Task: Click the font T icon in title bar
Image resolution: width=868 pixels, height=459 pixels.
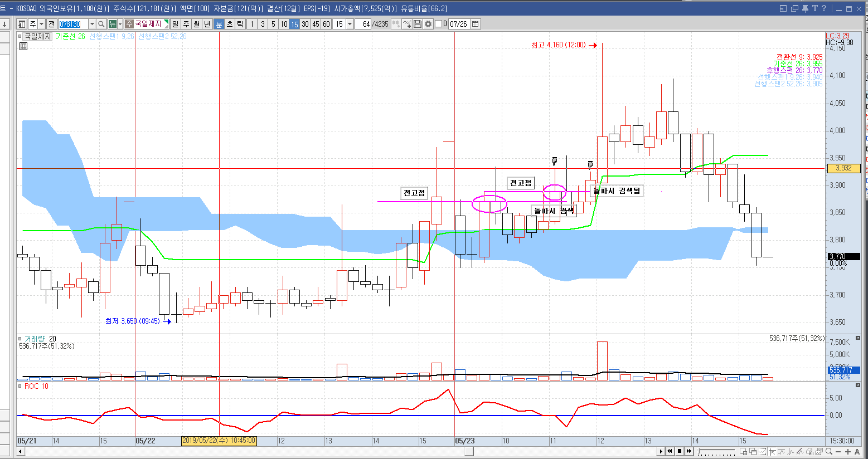Action: pos(814,8)
